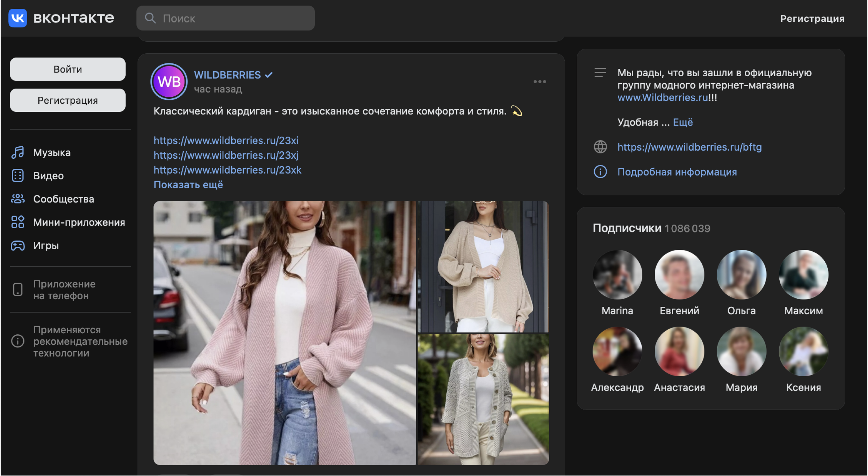868x476 pixels.
Task: Open the Подробная информация link
Action: (x=677, y=172)
